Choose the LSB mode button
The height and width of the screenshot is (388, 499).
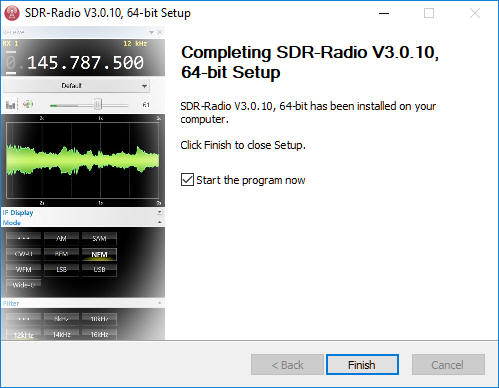(x=61, y=269)
